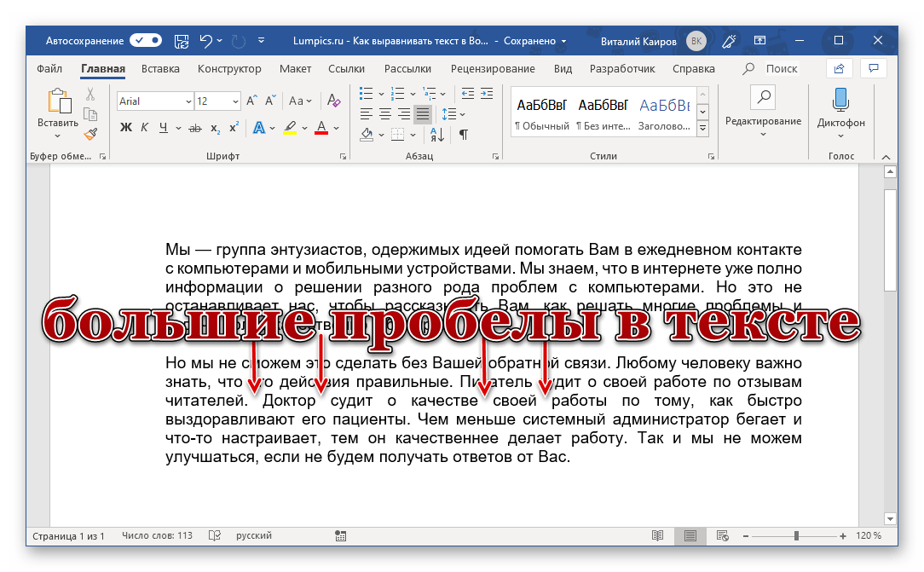Apply the Обычный style from the gallery

point(541,113)
